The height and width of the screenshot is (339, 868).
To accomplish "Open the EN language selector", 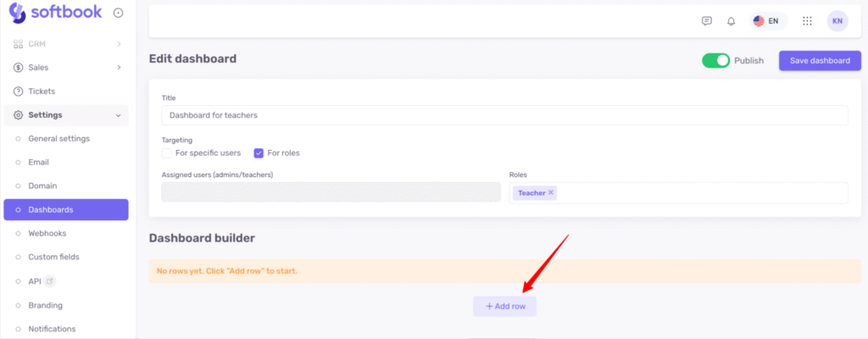I will point(766,21).
